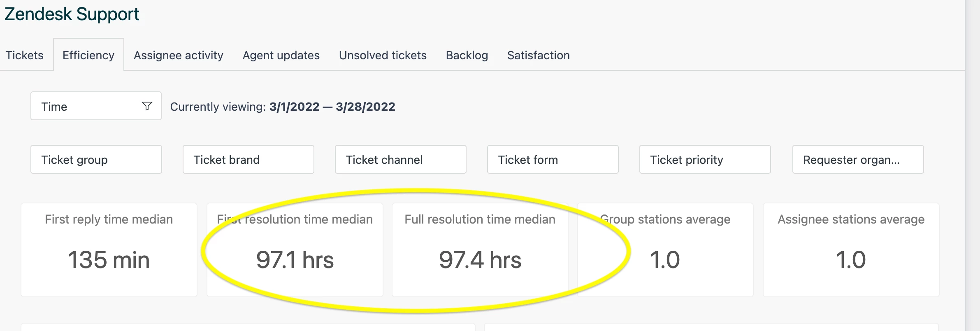The width and height of the screenshot is (980, 331).
Task: Select the Group stations average card
Action: (665, 249)
